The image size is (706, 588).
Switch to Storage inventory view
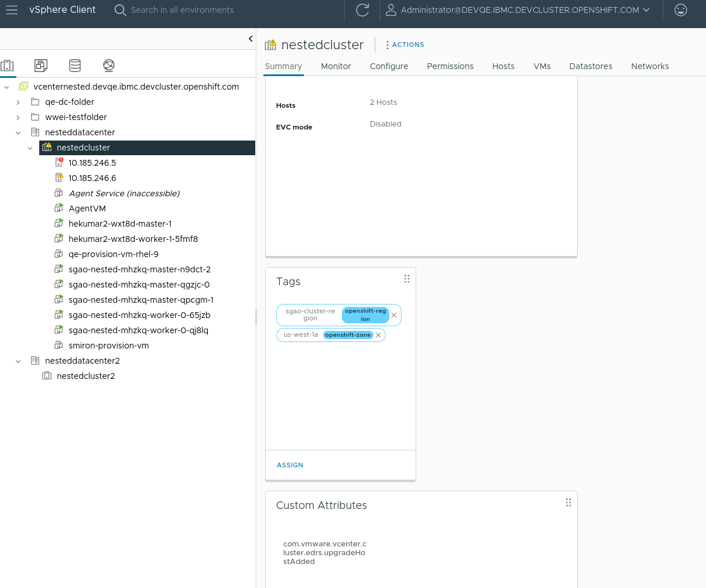(x=75, y=66)
